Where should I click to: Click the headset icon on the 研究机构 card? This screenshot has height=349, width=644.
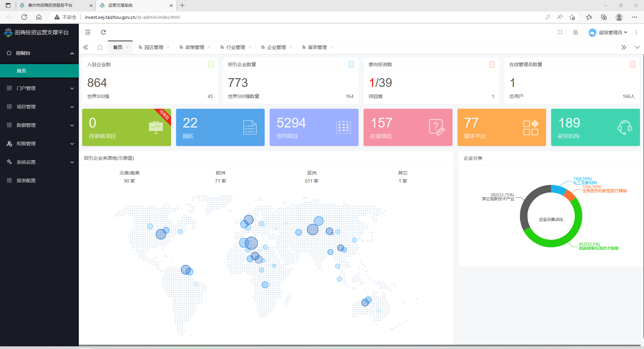tap(625, 128)
